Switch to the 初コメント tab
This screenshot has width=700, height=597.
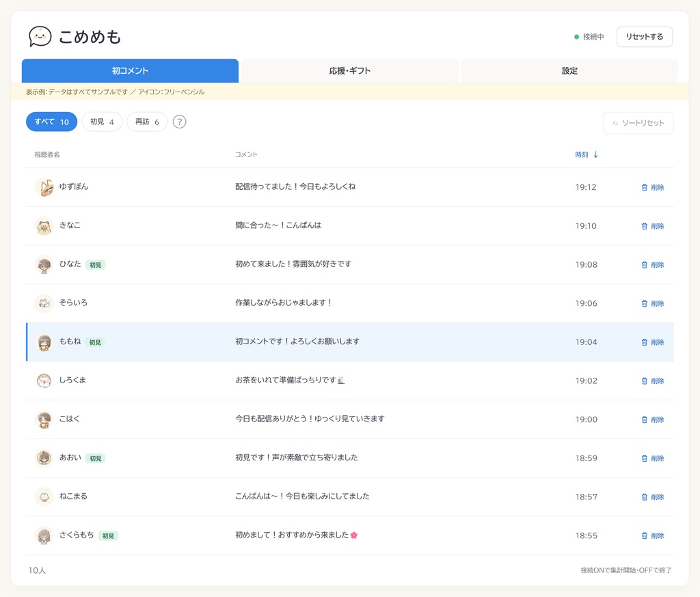click(130, 70)
